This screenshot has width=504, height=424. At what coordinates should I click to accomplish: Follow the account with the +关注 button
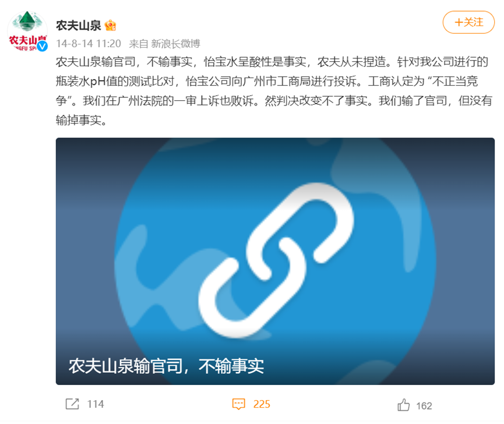tap(468, 22)
